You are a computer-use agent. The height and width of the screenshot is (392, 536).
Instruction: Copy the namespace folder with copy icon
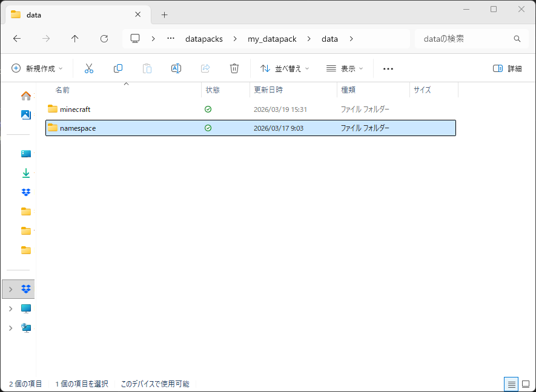point(118,68)
